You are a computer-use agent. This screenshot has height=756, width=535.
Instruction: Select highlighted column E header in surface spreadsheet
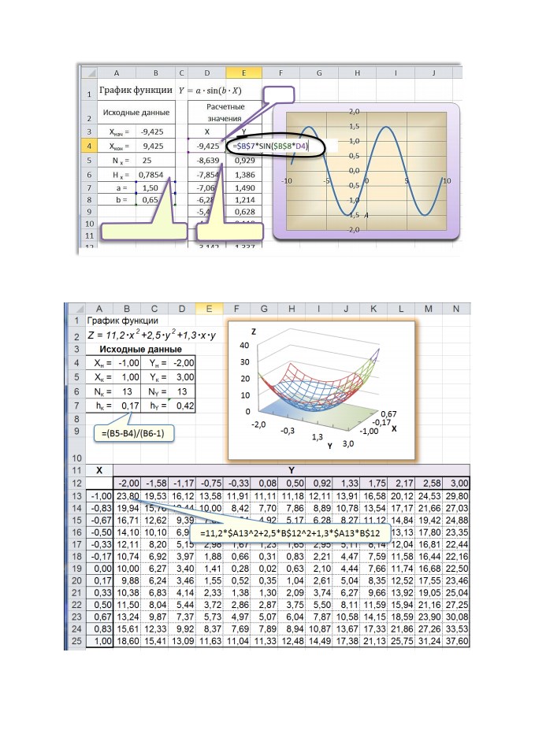(x=209, y=309)
